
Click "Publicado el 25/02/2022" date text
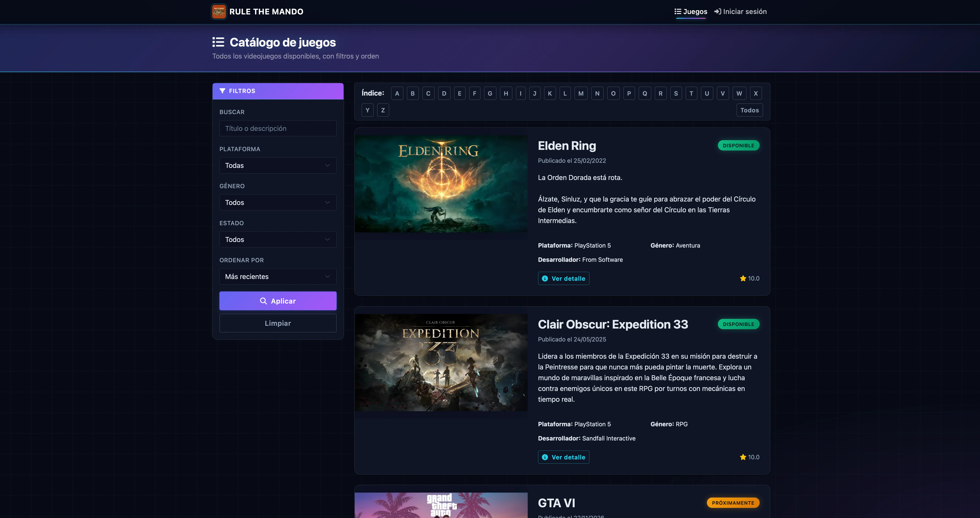tap(572, 160)
